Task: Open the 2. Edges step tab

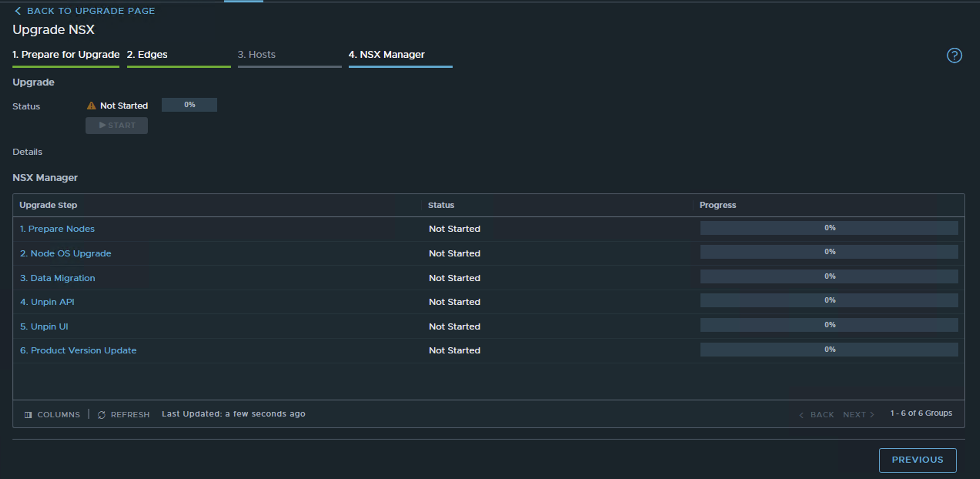Action: pyautogui.click(x=147, y=55)
